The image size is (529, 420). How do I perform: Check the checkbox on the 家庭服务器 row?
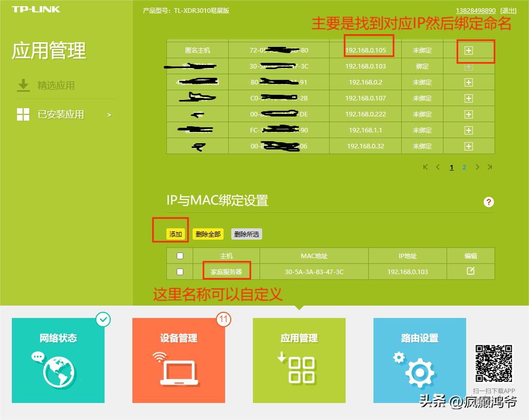click(179, 272)
